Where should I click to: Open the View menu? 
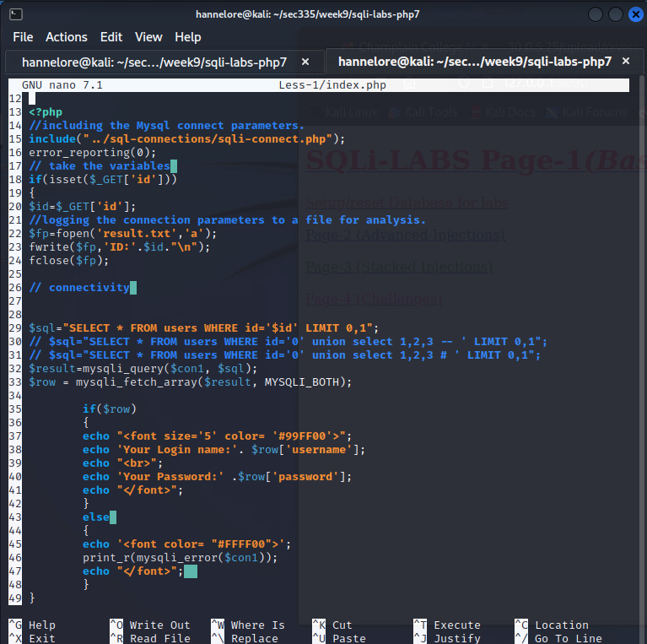[148, 37]
